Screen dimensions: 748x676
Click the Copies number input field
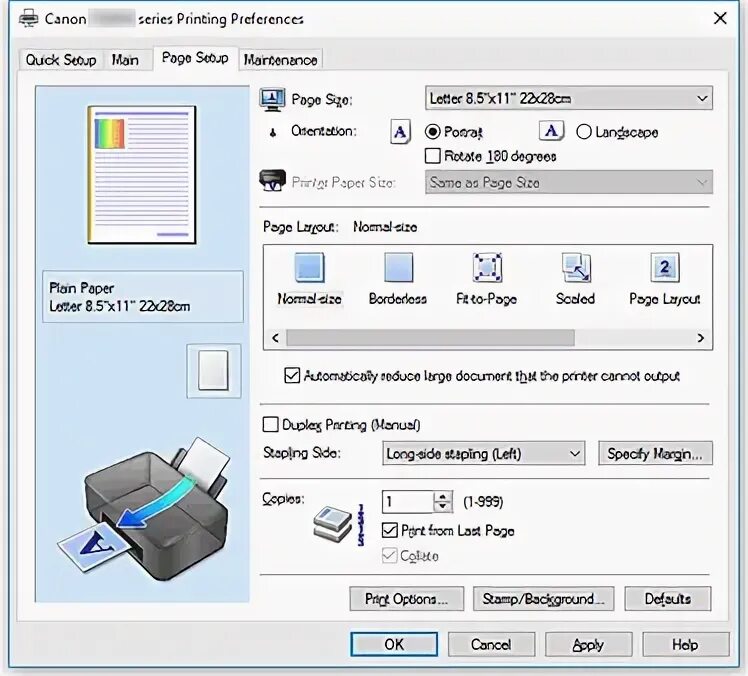(x=408, y=501)
